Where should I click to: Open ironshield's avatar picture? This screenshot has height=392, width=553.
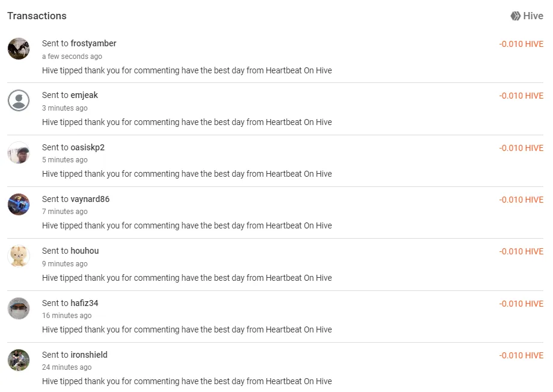[19, 360]
